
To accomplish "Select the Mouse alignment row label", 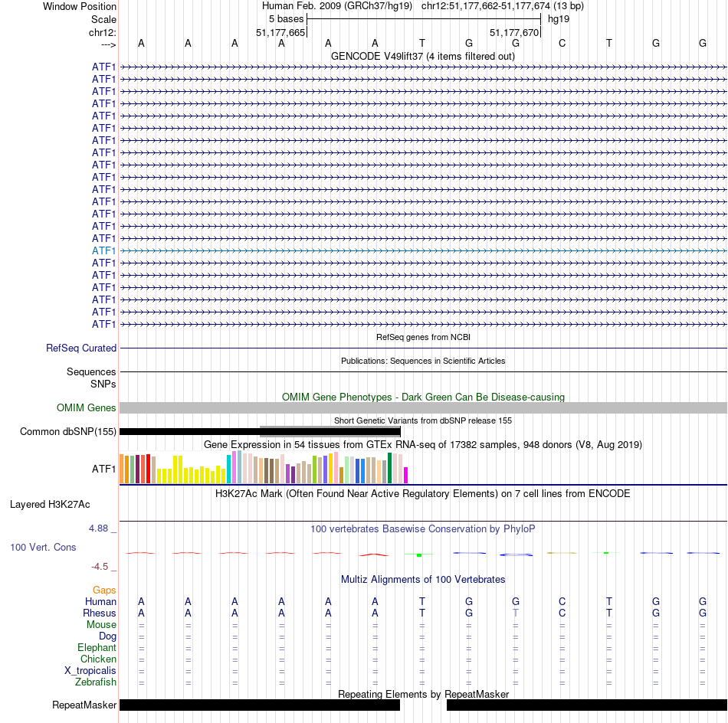I will 101,625.
